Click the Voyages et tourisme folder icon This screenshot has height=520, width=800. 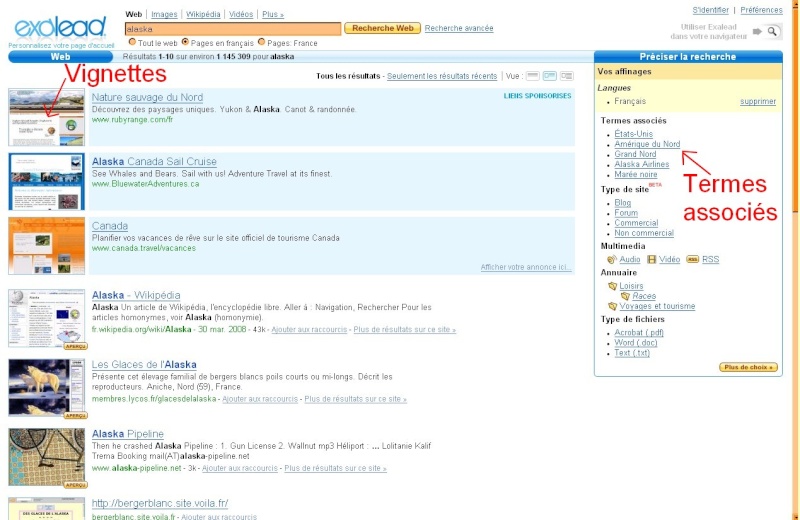click(613, 306)
